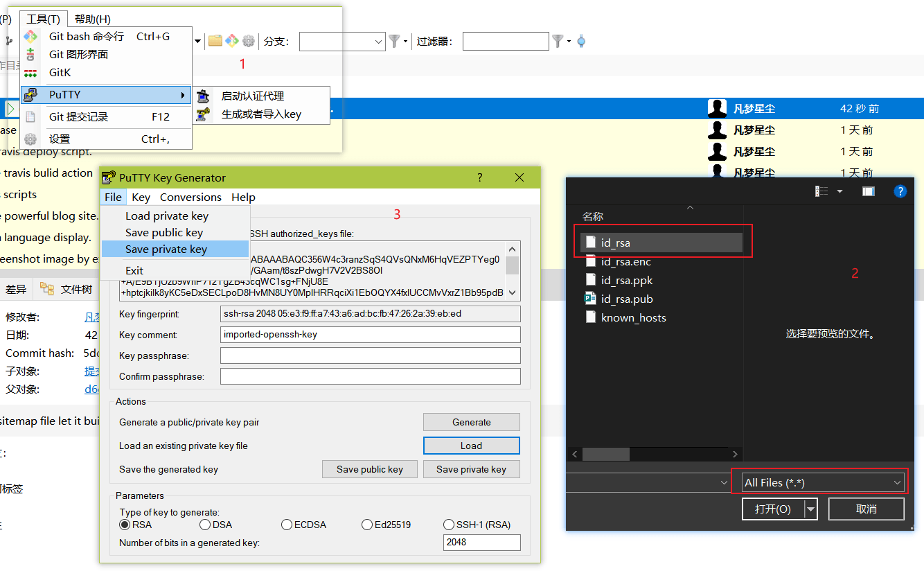Click the green play arrow on the selected commit
Screen dimensions: 924x571
[x=12, y=109]
